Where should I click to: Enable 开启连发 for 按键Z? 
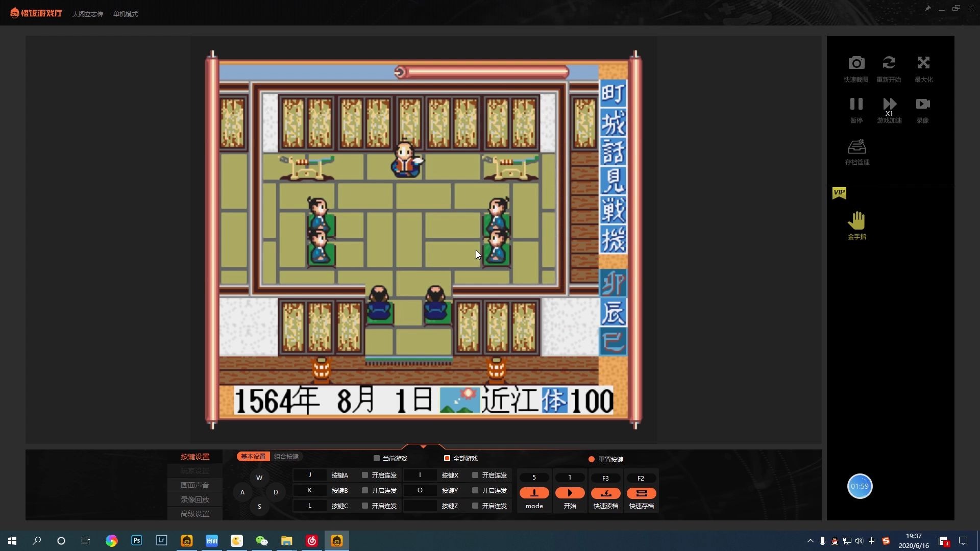click(x=475, y=506)
